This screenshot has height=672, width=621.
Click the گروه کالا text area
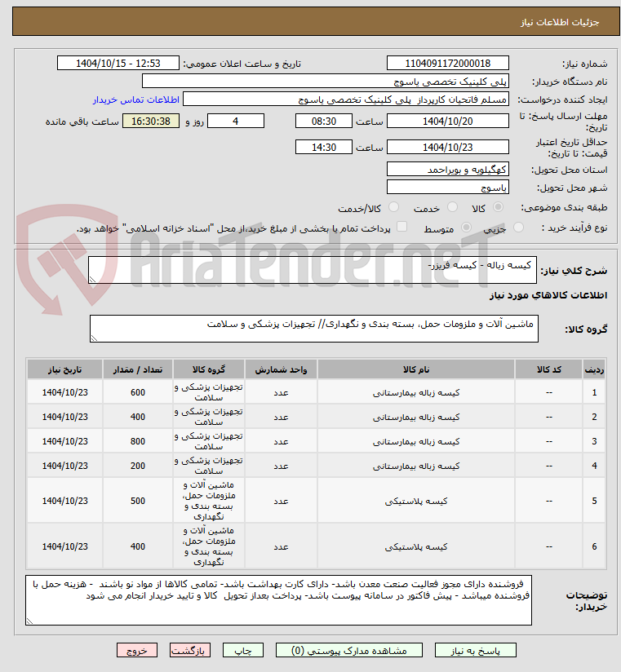(314, 329)
